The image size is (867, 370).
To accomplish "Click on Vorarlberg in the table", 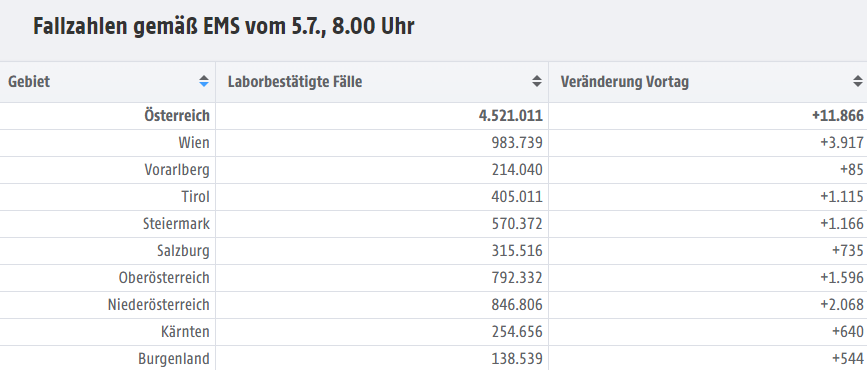I will (177, 170).
